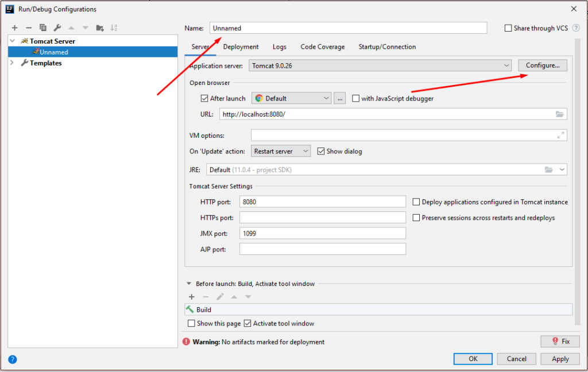Toggle the Activate tool window checkbox
Screen dimensions: 588x372
click(x=247, y=323)
